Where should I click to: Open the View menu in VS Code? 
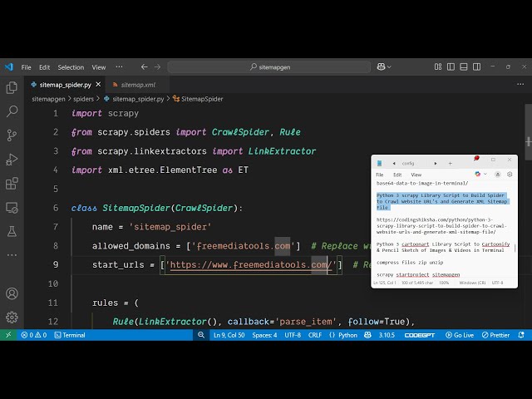[x=99, y=67]
